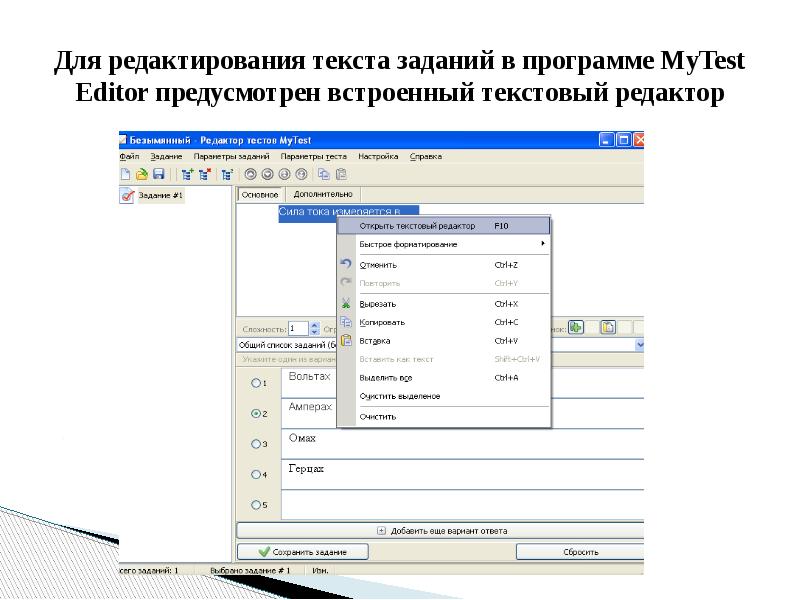Click the Save diskette toolbar icon
Viewport: 800px width, 600px height.
pos(158,173)
